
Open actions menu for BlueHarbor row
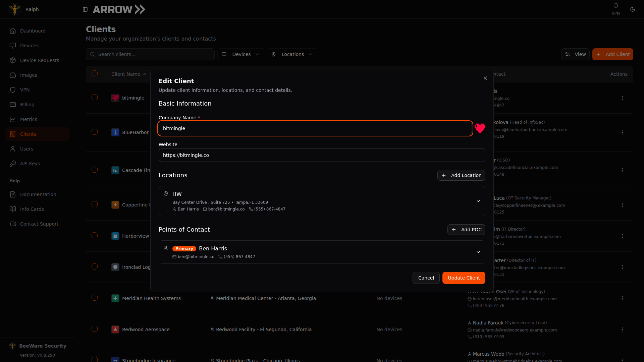pos(622,132)
